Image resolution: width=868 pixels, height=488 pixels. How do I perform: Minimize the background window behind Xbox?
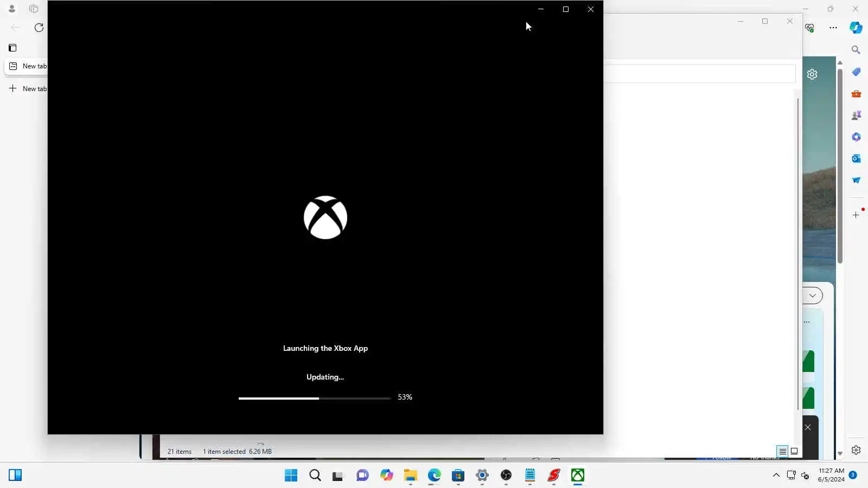point(741,21)
